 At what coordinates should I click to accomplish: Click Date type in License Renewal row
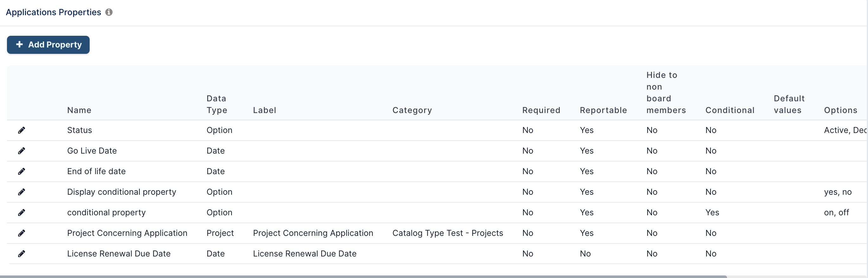click(x=216, y=254)
